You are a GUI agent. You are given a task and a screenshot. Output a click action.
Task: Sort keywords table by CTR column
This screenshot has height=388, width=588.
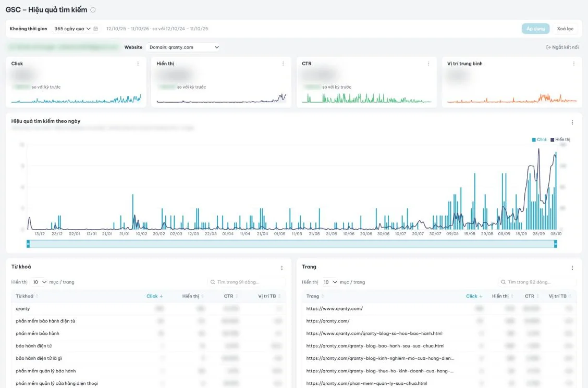point(231,296)
